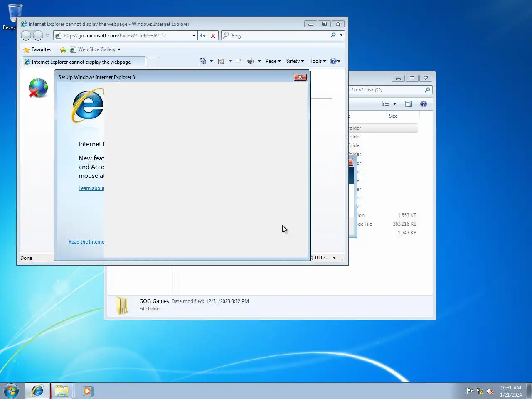Toggle the Explorer preview pane icon
532x399 pixels.
[409, 104]
